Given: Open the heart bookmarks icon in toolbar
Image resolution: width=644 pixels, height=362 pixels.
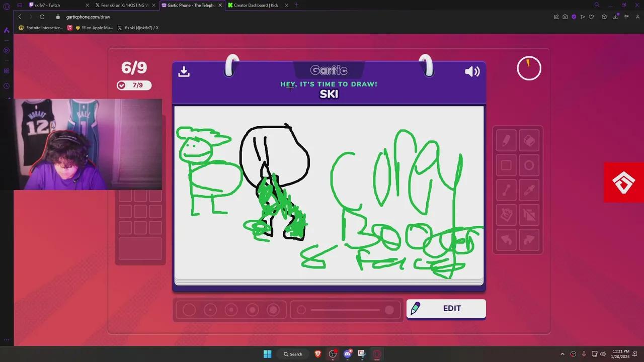Looking at the screenshot, I should tap(591, 17).
